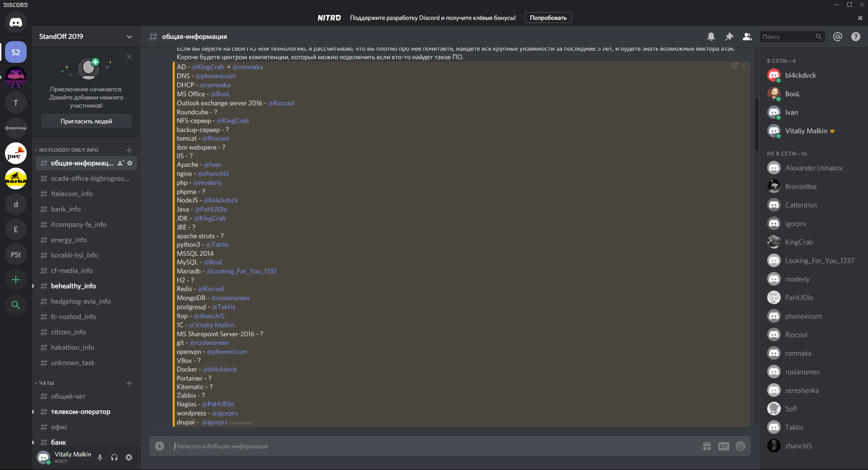Focus the message input box

click(434, 446)
